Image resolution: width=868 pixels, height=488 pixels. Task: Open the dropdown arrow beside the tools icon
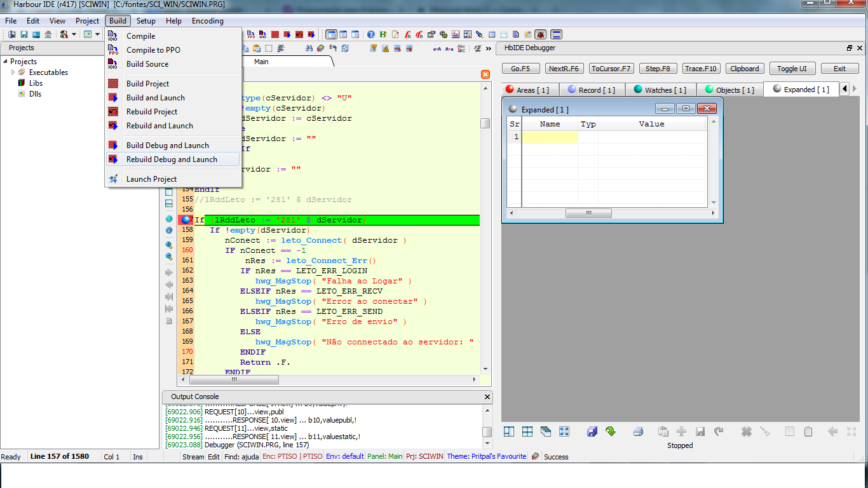click(74, 34)
